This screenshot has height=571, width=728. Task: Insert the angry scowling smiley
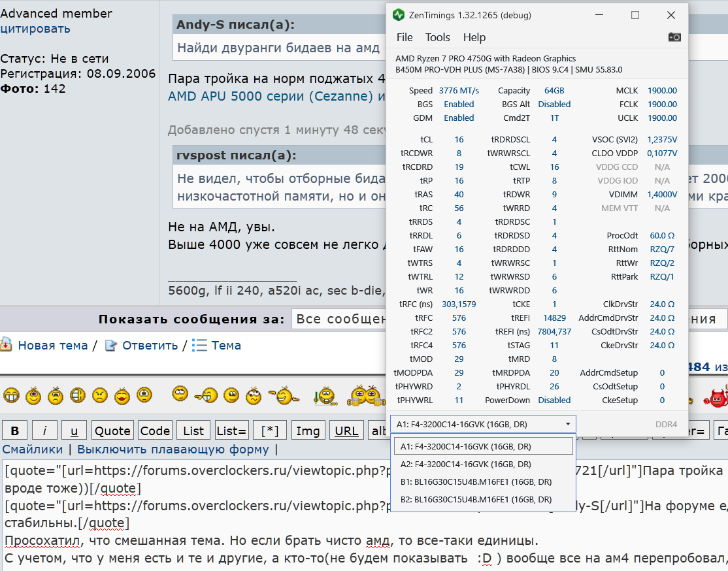pyautogui.click(x=100, y=395)
